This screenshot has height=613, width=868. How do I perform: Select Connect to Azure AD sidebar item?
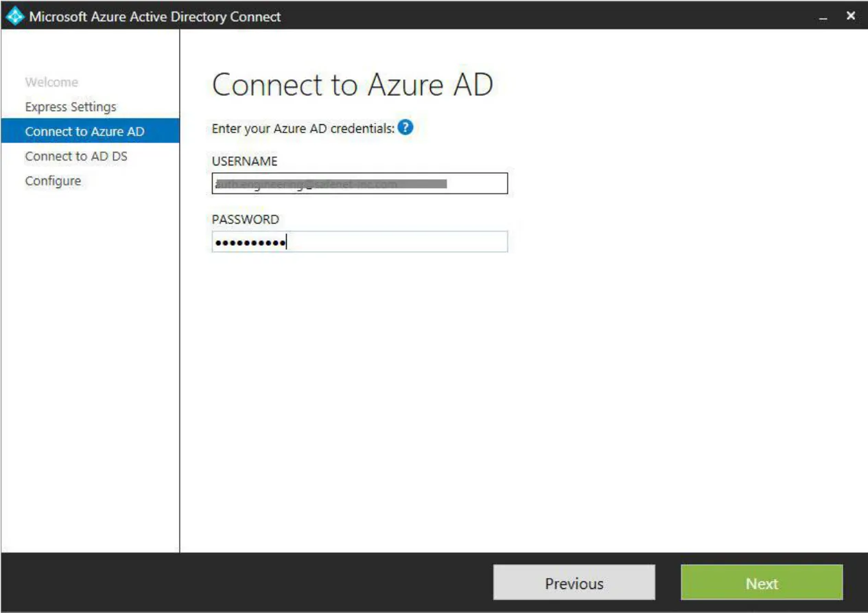point(90,132)
